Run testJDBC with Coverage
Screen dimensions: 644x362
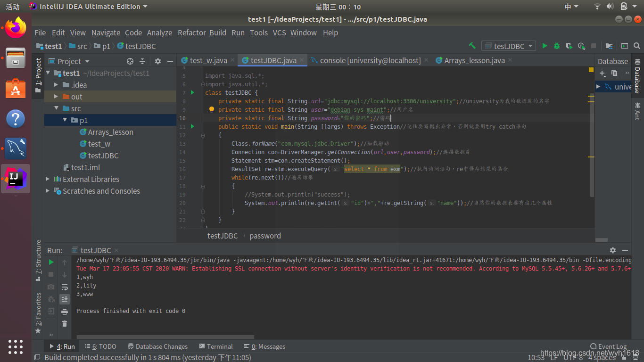[x=569, y=46]
